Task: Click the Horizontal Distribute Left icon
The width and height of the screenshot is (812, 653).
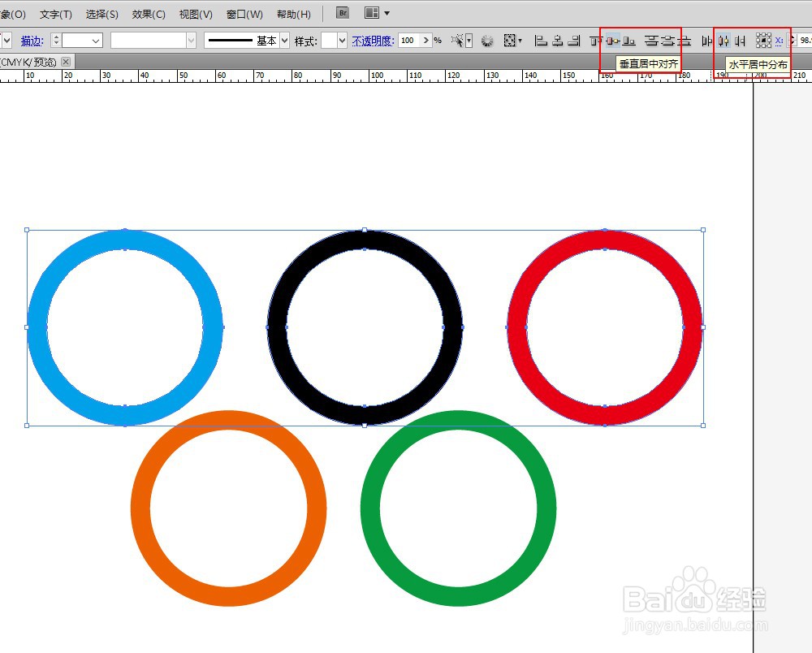Action: 707,41
